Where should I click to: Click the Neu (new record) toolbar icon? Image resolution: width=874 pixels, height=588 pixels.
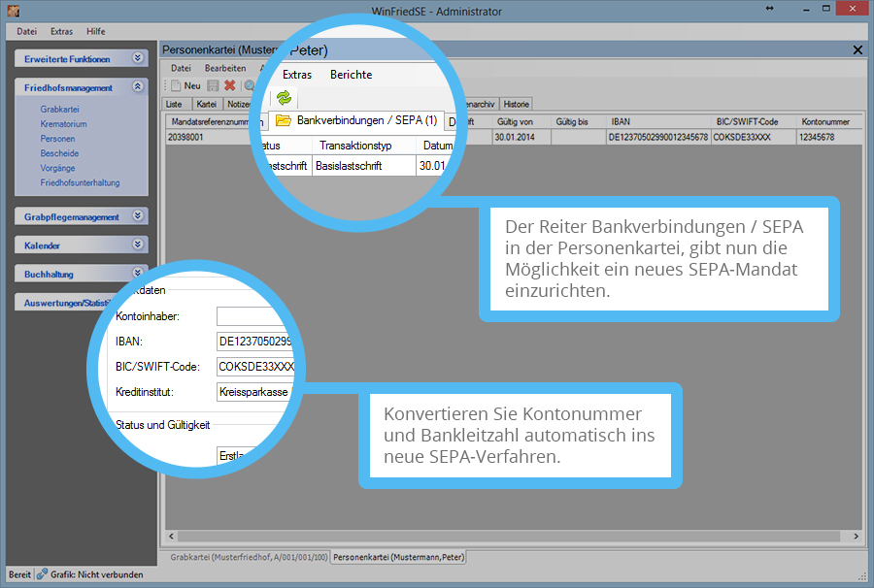[176, 86]
